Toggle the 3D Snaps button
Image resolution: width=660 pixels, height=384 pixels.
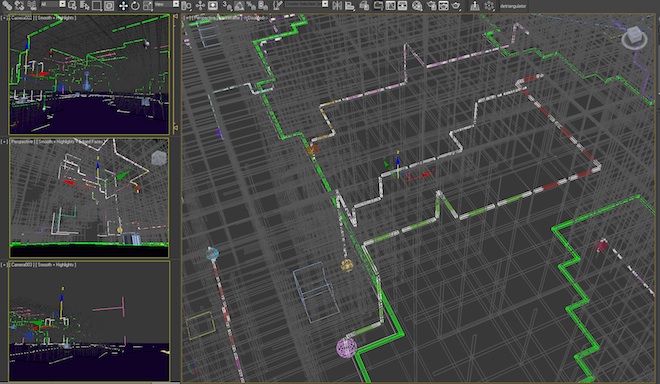coord(227,5)
